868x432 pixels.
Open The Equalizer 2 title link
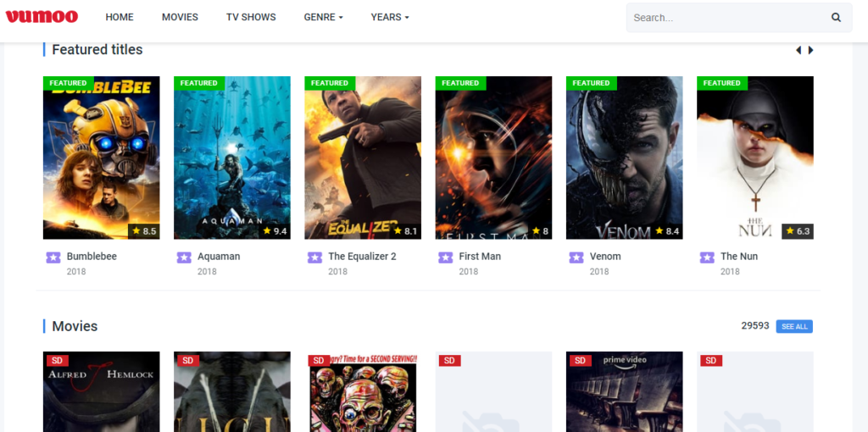[x=362, y=257]
